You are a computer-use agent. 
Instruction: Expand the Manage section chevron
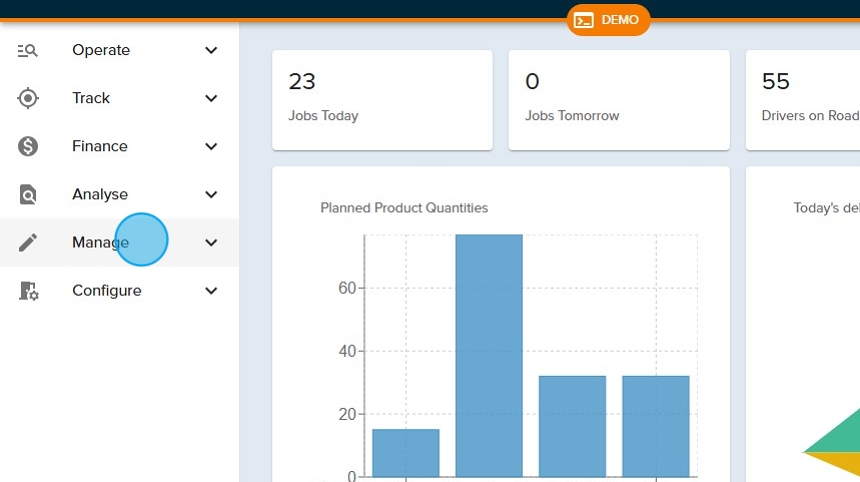click(211, 242)
